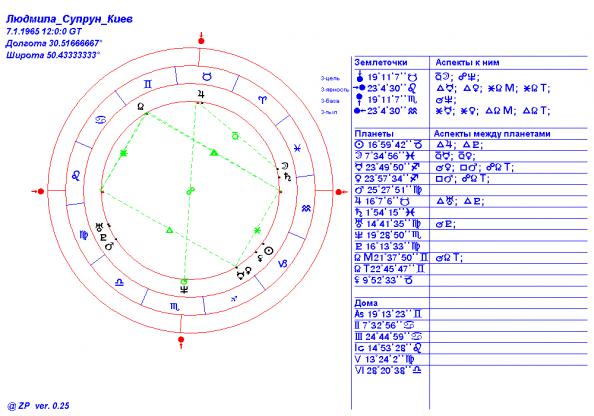Select the Jupiter glyph inside the chart wheel
Image resolution: width=594 pixels, height=416 pixels.
tap(201, 95)
